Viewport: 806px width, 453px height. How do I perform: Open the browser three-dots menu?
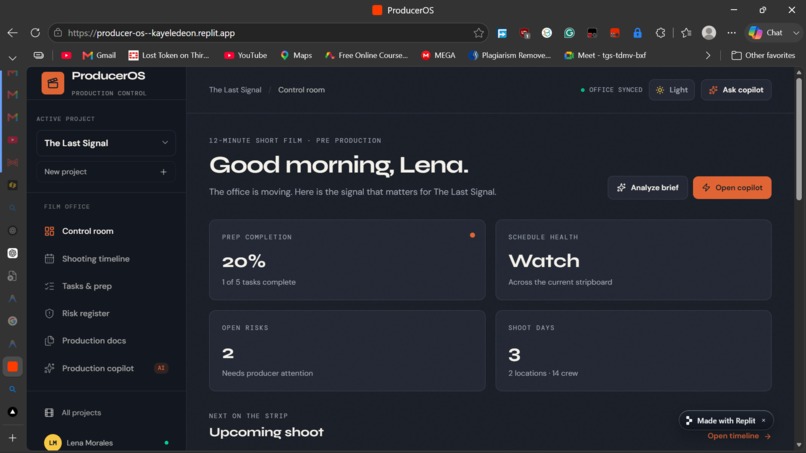pos(731,33)
